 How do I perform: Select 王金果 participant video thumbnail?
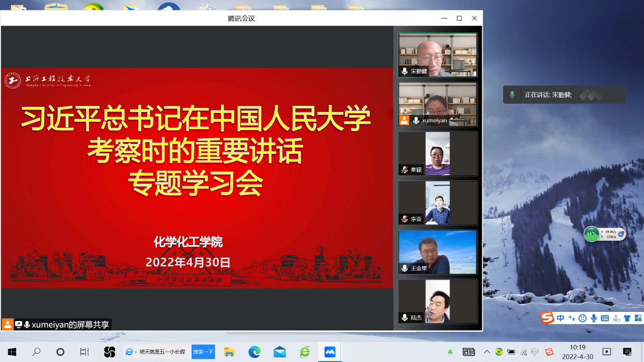click(x=438, y=252)
